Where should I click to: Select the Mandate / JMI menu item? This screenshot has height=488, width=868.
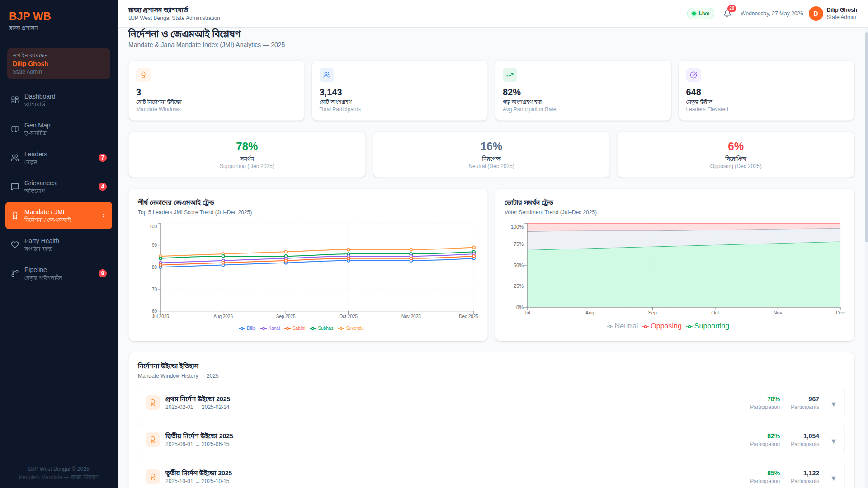tap(59, 216)
